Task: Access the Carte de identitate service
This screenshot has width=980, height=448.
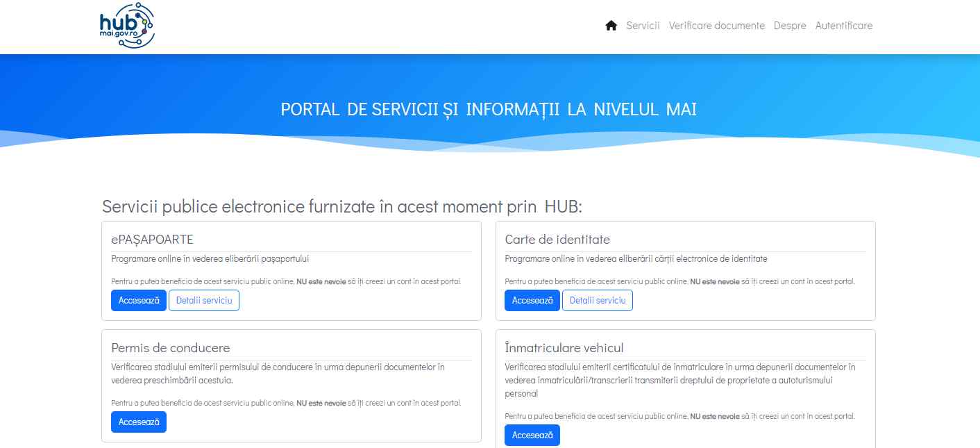Action: point(532,300)
